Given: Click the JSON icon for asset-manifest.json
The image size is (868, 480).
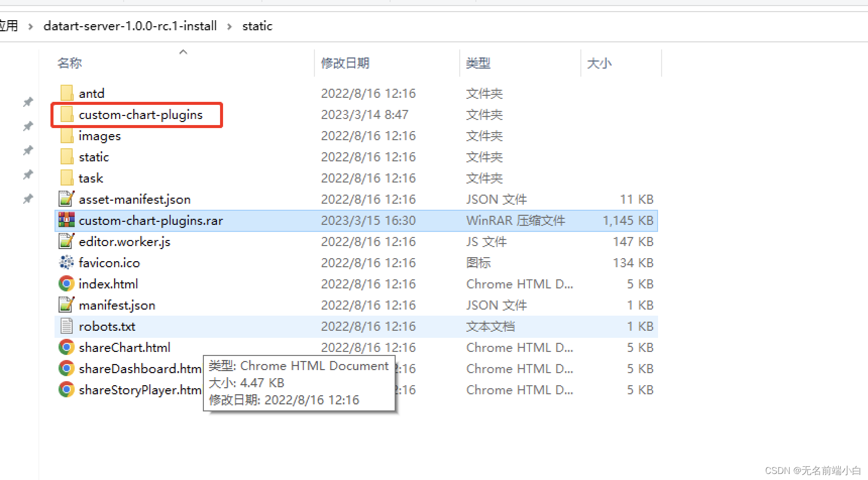Looking at the screenshot, I should tap(66, 199).
